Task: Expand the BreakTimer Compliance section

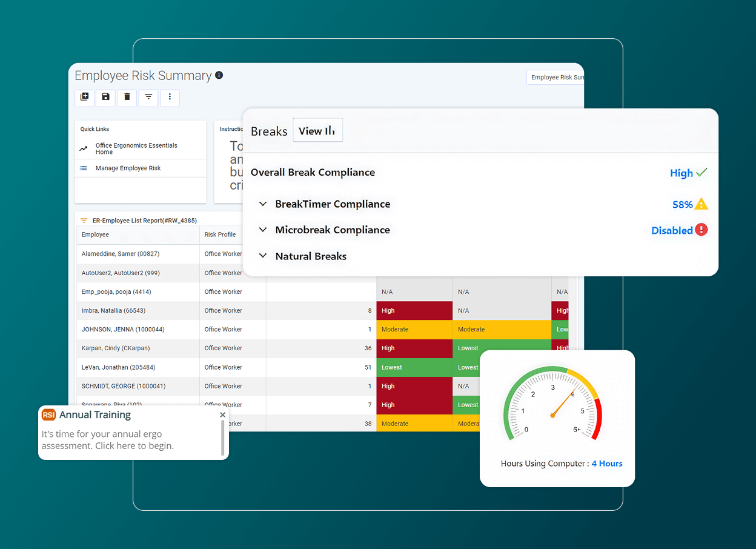Action: [263, 204]
